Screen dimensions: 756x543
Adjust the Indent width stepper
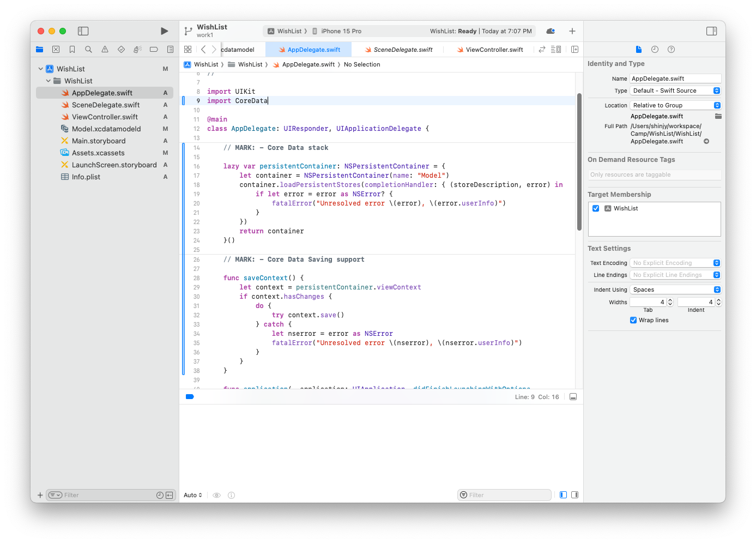point(718,302)
